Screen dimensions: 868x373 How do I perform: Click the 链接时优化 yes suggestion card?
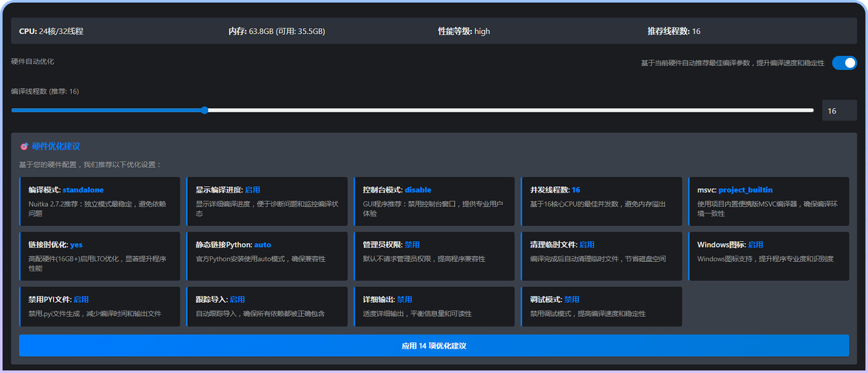click(x=100, y=256)
